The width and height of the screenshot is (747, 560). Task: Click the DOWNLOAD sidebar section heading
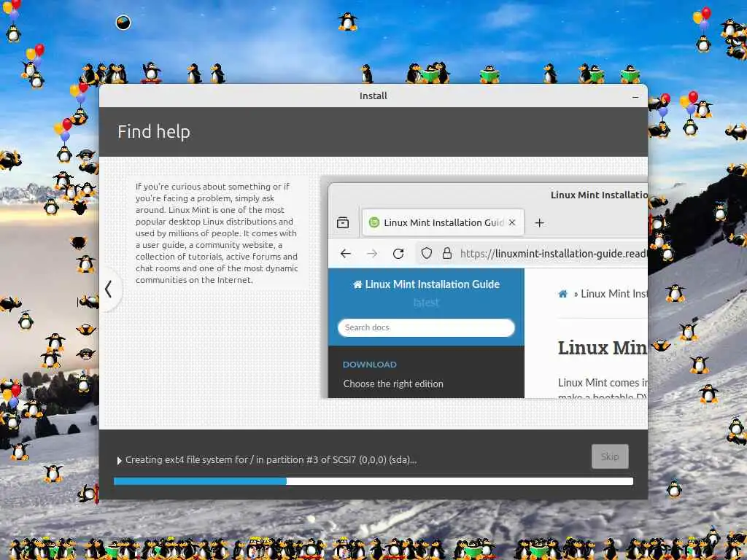click(x=370, y=365)
